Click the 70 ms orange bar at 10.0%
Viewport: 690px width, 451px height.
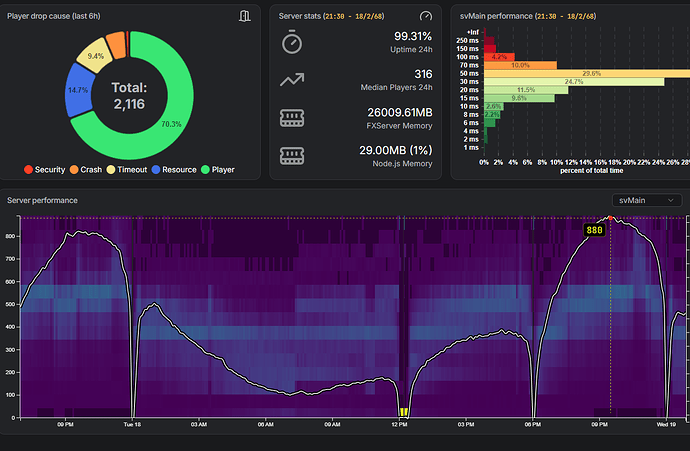click(x=520, y=65)
